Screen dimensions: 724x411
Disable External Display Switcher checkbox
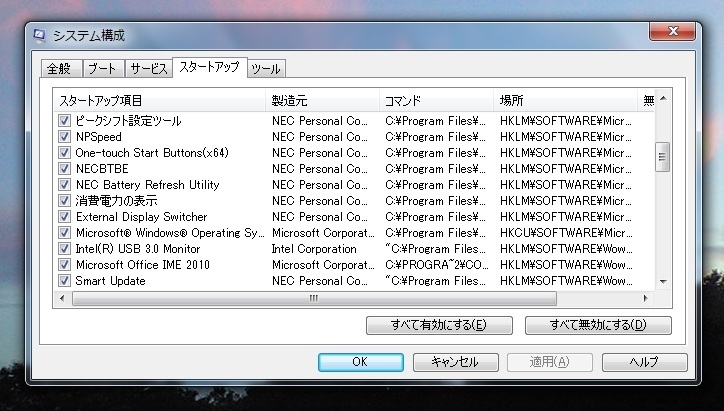(x=64, y=217)
